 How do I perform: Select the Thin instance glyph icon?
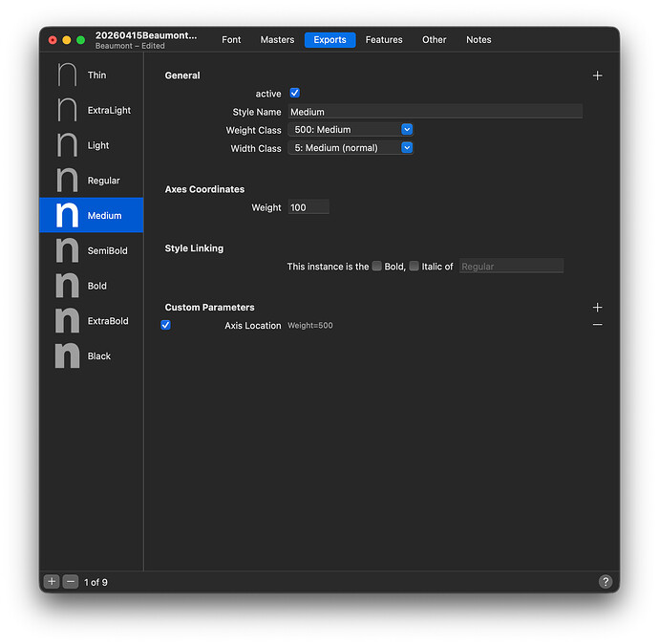pyautogui.click(x=67, y=75)
